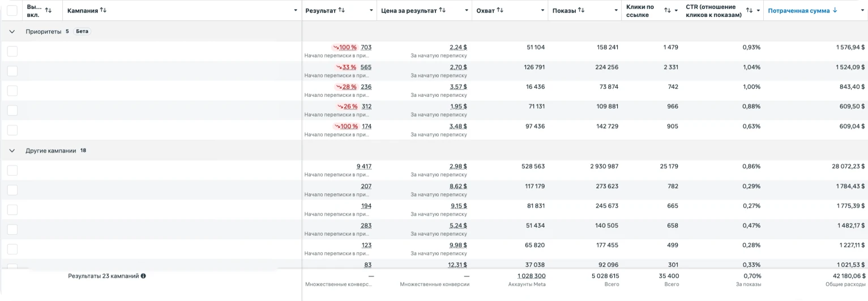Open CTR column dropdown arrow

click(758, 11)
